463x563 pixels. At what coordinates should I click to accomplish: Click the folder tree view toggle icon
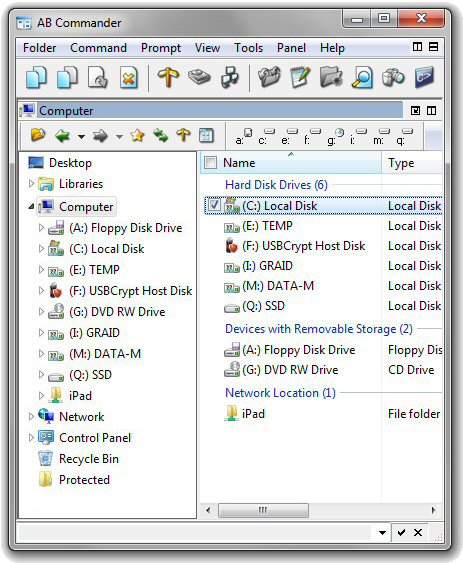click(207, 136)
